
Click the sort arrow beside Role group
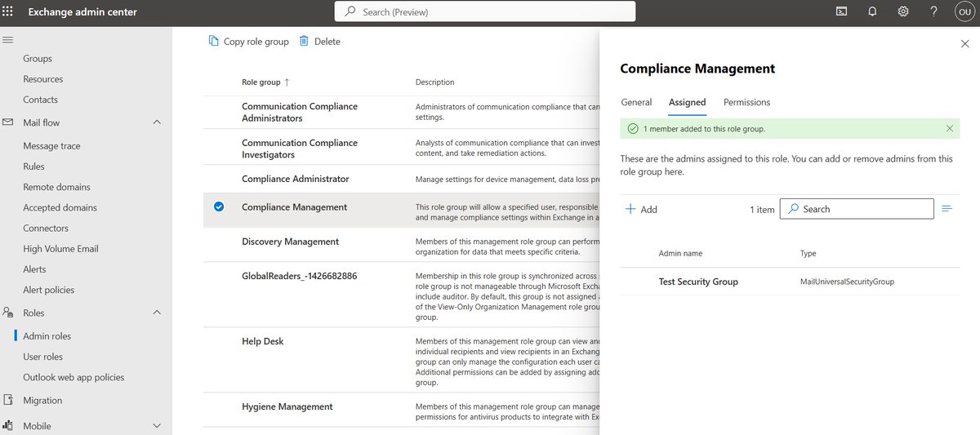pos(287,82)
